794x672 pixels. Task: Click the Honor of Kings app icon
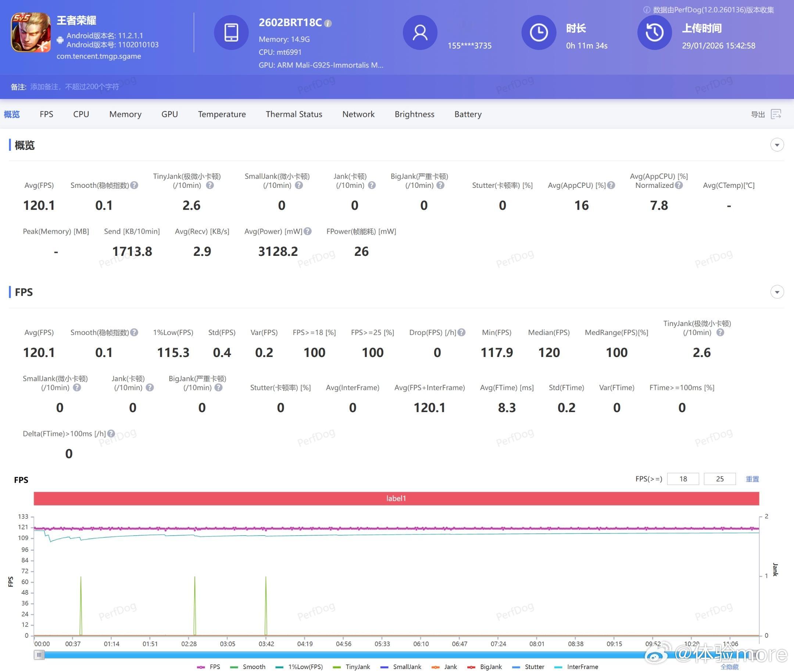click(x=31, y=32)
